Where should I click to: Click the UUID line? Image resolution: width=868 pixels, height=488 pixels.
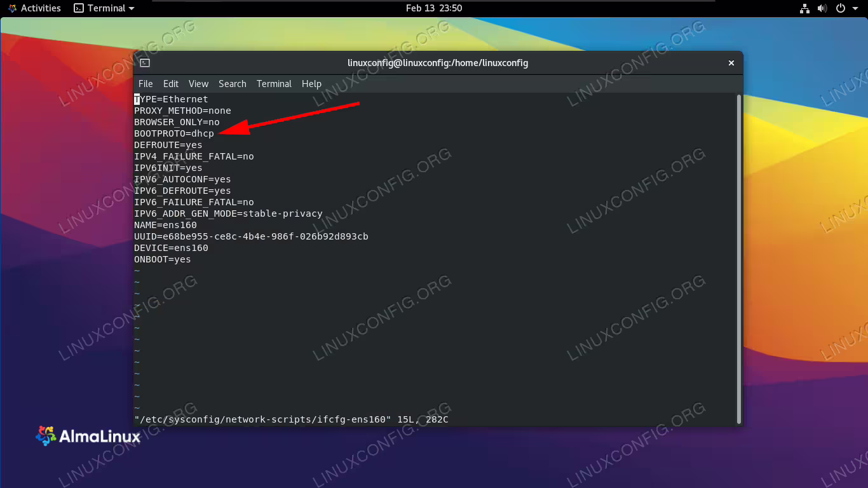pos(251,236)
